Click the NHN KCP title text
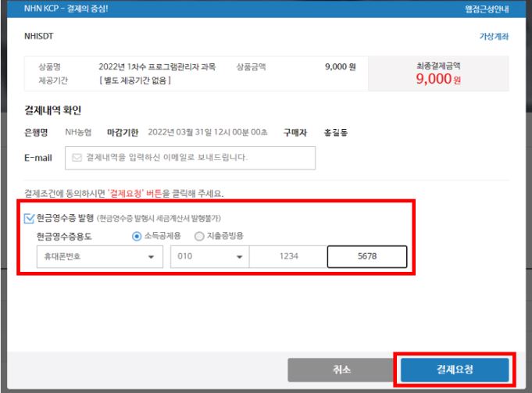The image size is (532, 393). click(66, 9)
